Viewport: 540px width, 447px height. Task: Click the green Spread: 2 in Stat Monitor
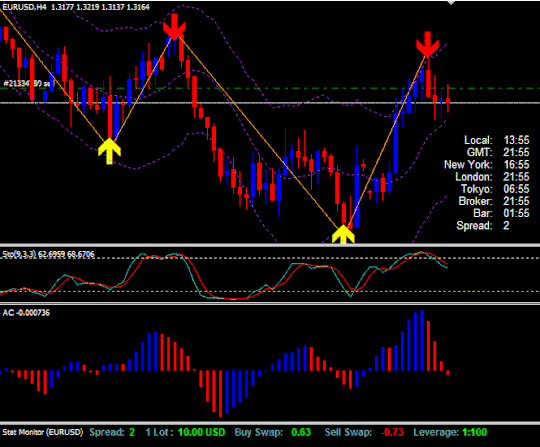coord(112,432)
